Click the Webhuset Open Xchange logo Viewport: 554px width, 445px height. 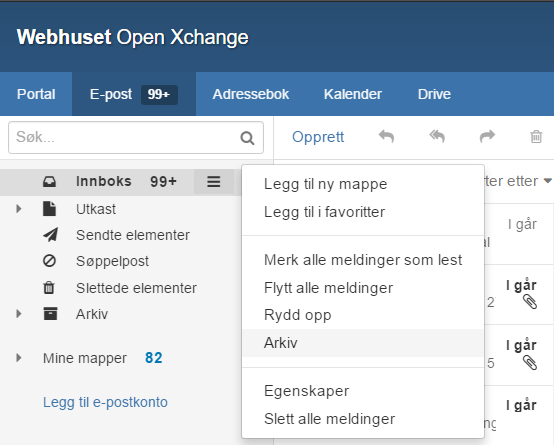click(132, 37)
